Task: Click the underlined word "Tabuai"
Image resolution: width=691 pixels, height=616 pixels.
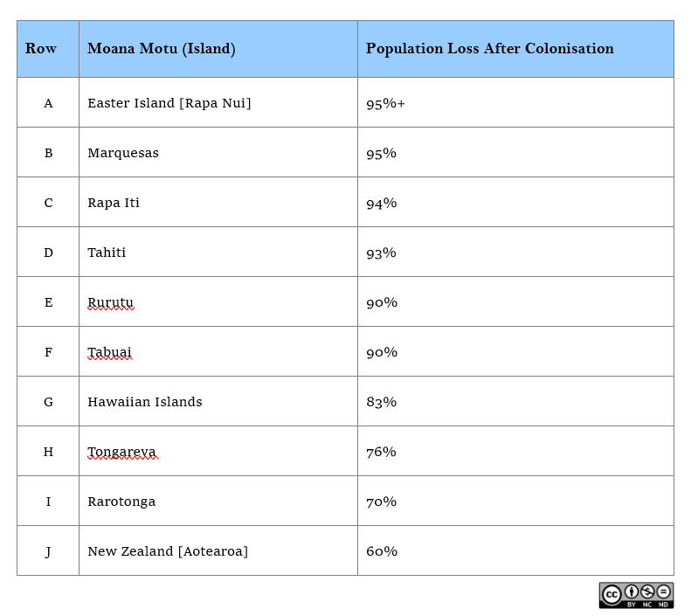Action: point(109,352)
